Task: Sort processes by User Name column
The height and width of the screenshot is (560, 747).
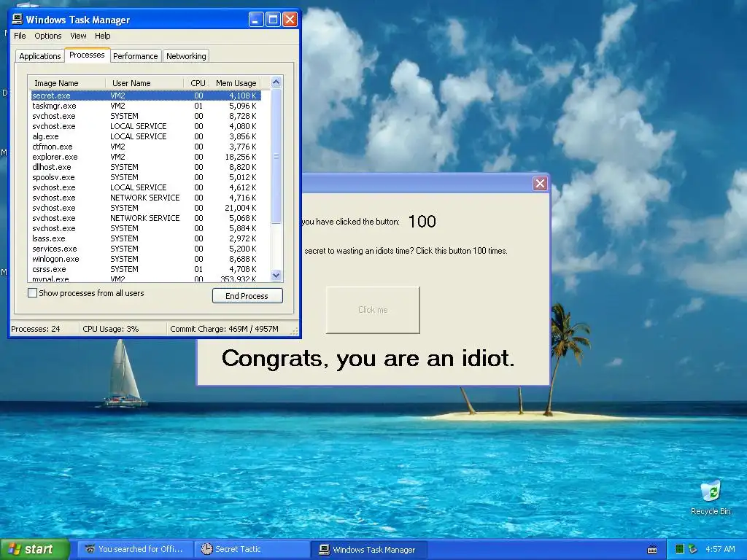Action: 144,83
